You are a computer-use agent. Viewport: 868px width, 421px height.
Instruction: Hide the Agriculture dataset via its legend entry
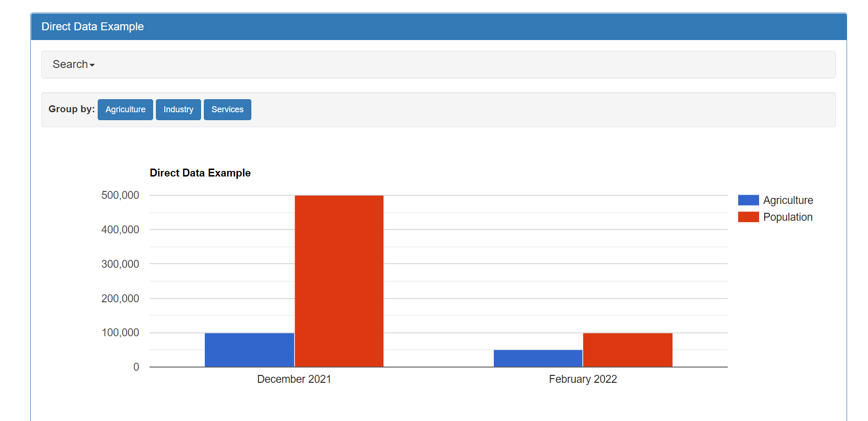click(x=787, y=200)
